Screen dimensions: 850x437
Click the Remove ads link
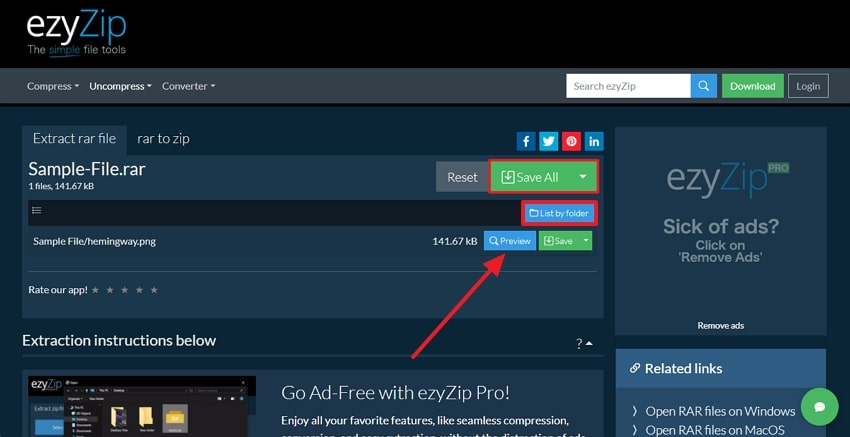coord(720,326)
